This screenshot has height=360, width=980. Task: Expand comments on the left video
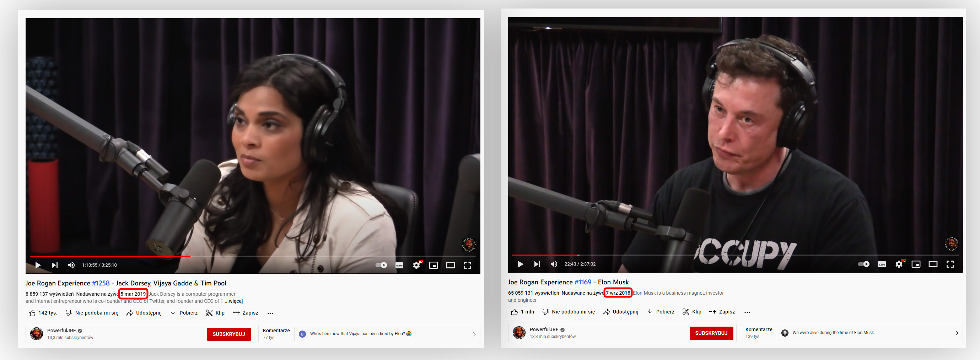click(x=474, y=334)
